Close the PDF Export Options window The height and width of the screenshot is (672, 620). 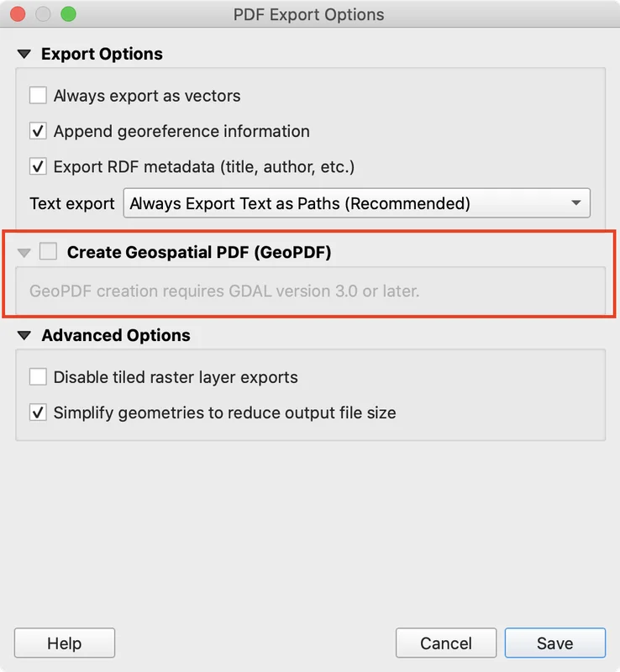(18, 14)
